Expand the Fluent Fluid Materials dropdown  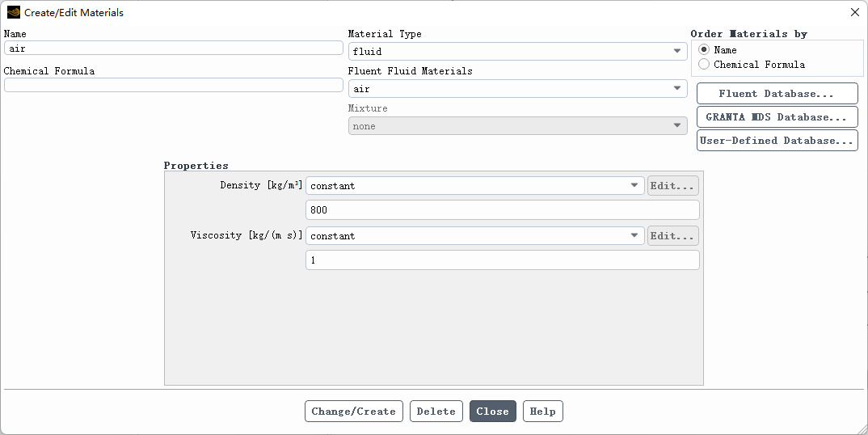pos(517,89)
